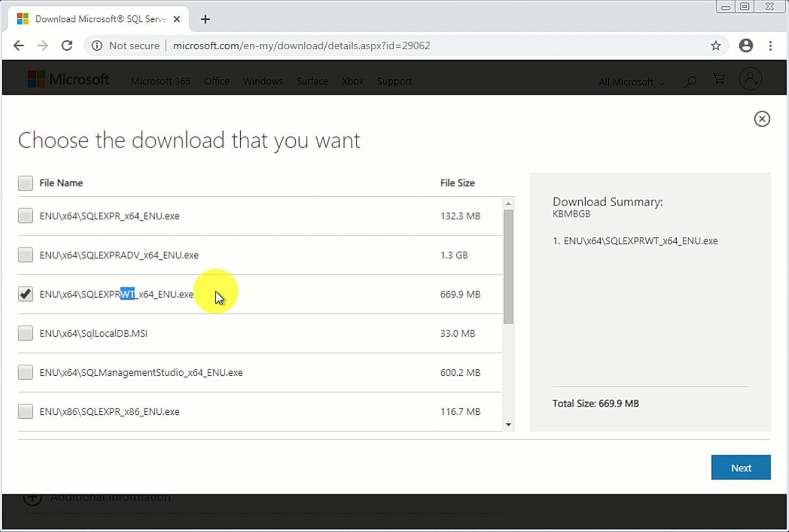
Task: Click the 116.7 MB file size
Action: click(x=460, y=411)
